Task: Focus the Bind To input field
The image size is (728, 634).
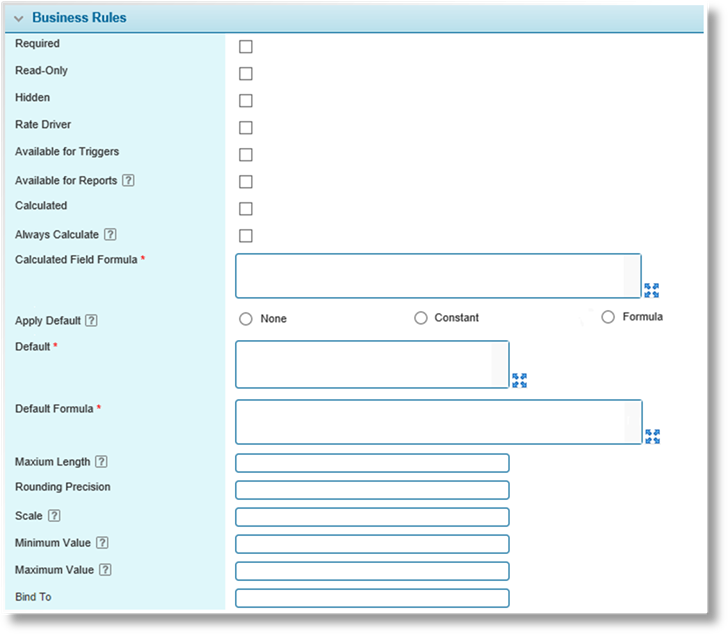Action: [372, 598]
